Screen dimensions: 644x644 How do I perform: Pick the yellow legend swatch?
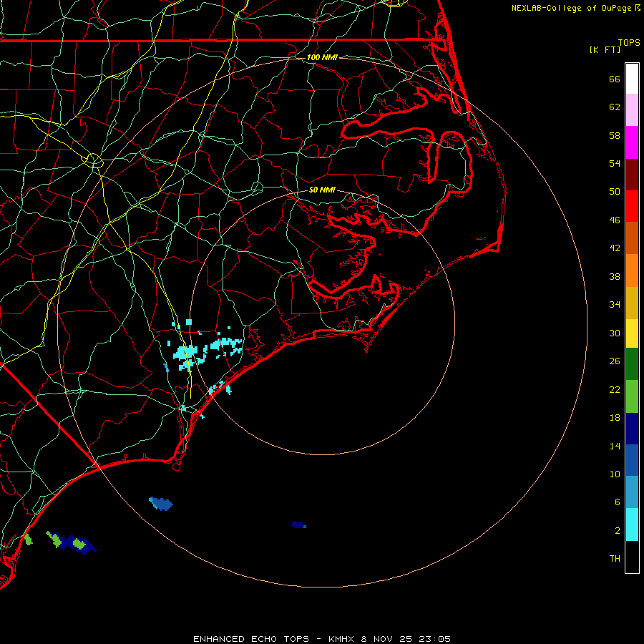pos(632,333)
